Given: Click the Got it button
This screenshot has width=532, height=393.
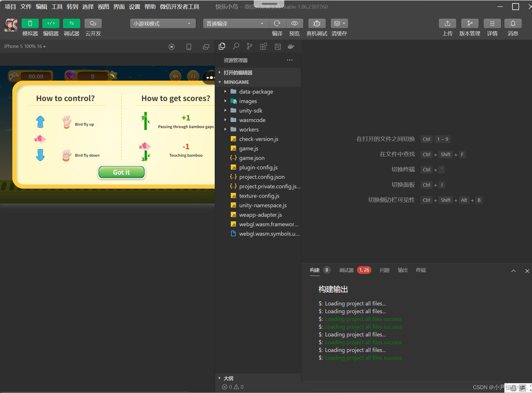Looking at the screenshot, I should click(x=122, y=172).
